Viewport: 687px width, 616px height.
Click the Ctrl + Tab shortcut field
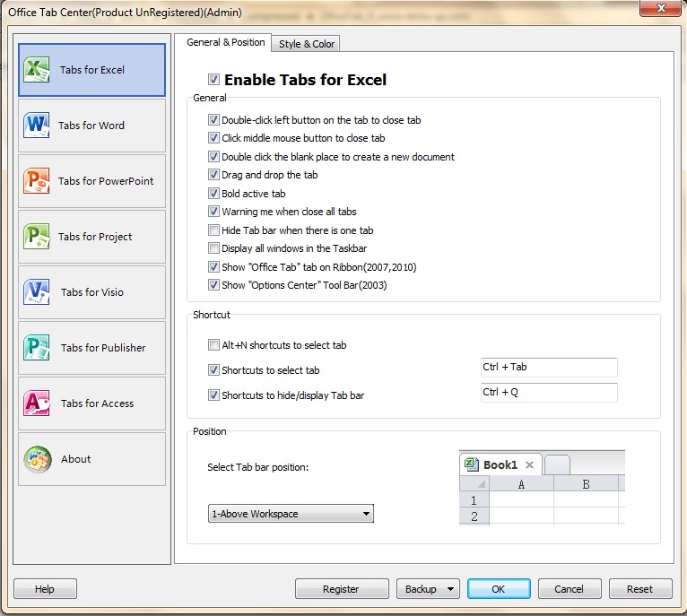(549, 367)
